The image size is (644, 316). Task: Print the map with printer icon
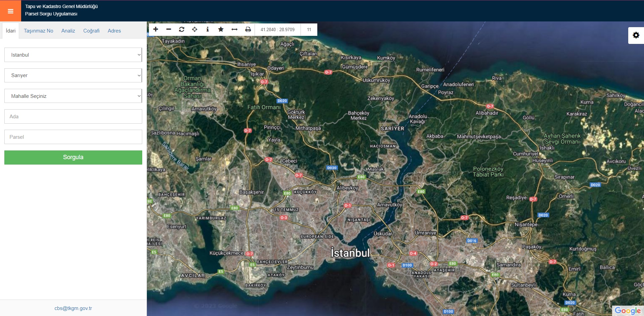pos(248,29)
